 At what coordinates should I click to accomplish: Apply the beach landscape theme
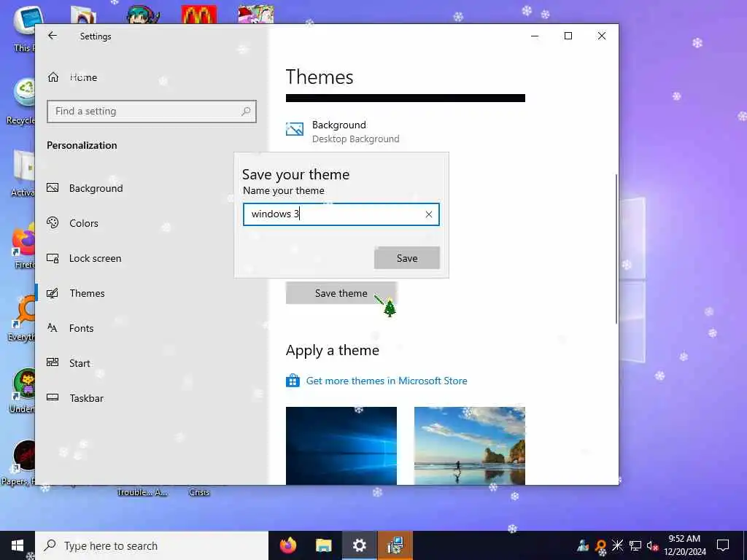pos(470,446)
